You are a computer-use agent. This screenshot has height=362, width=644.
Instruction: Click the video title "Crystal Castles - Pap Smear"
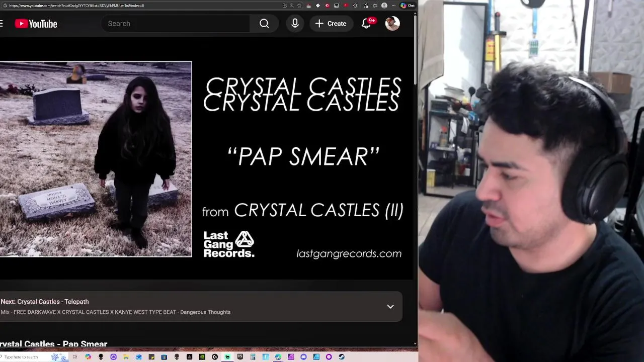coord(54,344)
